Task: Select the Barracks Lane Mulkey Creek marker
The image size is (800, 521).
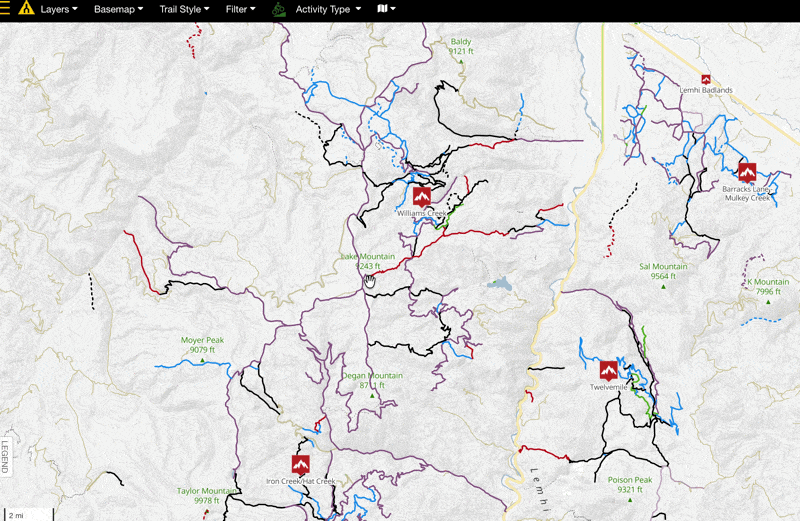Action: [747, 172]
